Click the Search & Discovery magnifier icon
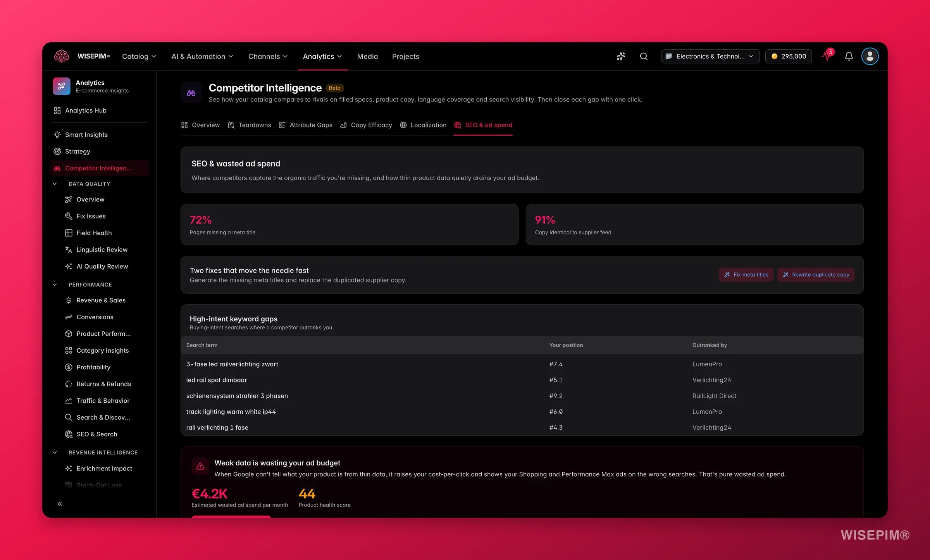930x560 pixels. tap(69, 417)
